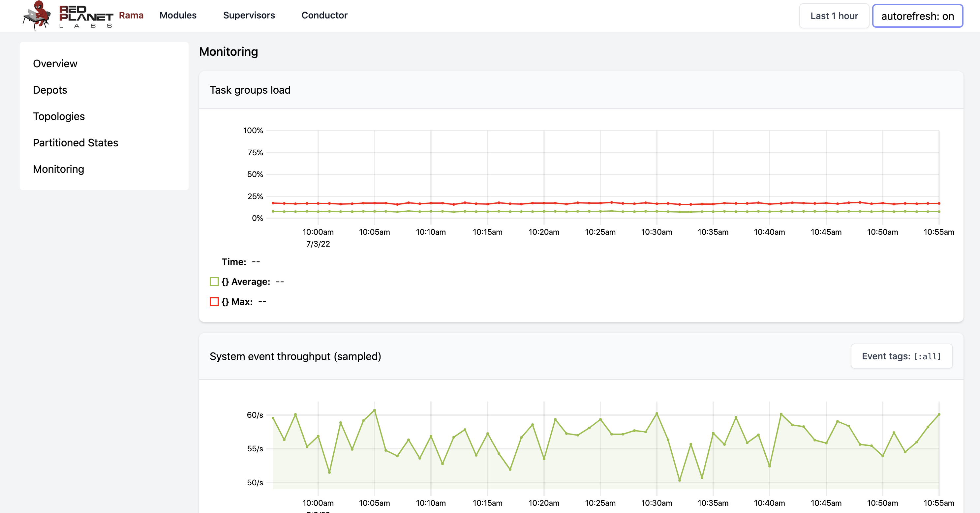This screenshot has height=513, width=980.
Task: Click the 10:55am label under load chart
Action: point(938,232)
